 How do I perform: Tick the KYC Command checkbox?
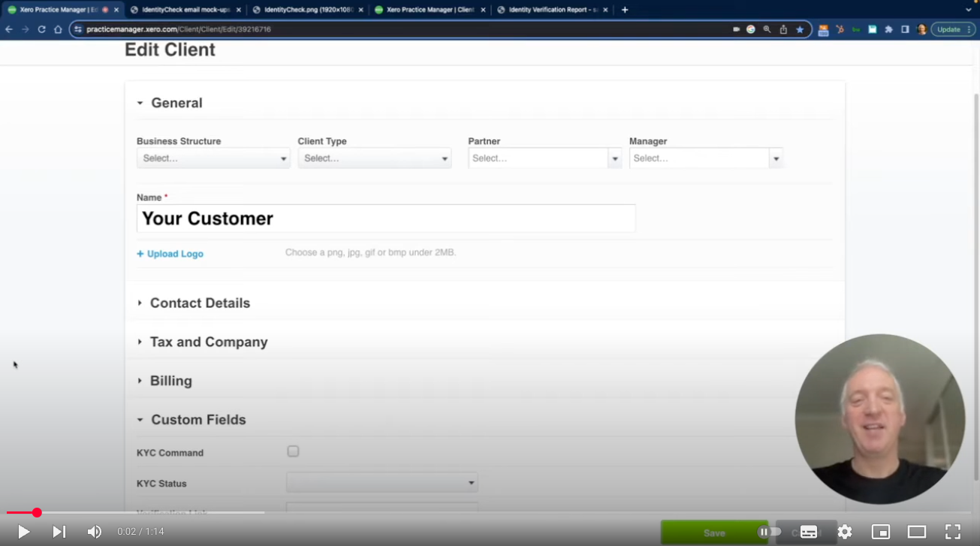click(293, 451)
